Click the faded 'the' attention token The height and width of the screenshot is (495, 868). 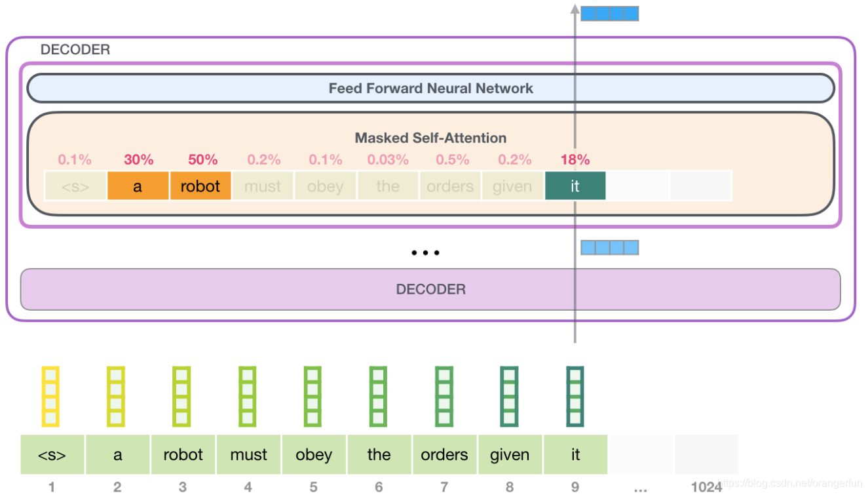(x=388, y=186)
